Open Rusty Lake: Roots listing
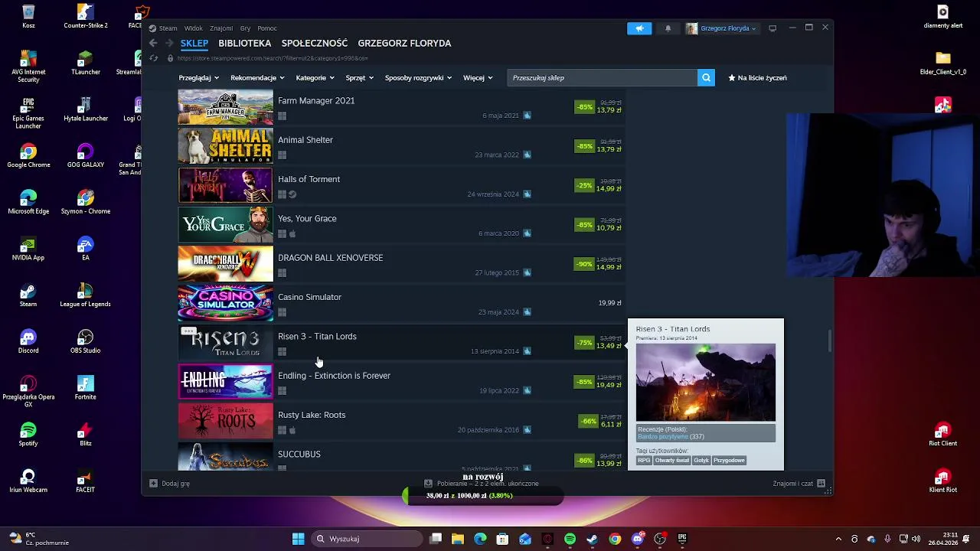The height and width of the screenshot is (551, 980). [401, 422]
